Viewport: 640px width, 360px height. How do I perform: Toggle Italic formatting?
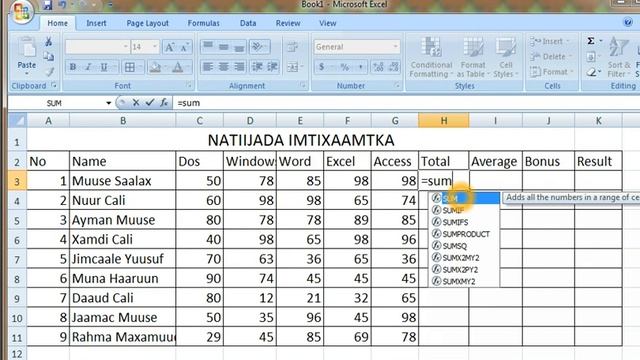tap(88, 67)
